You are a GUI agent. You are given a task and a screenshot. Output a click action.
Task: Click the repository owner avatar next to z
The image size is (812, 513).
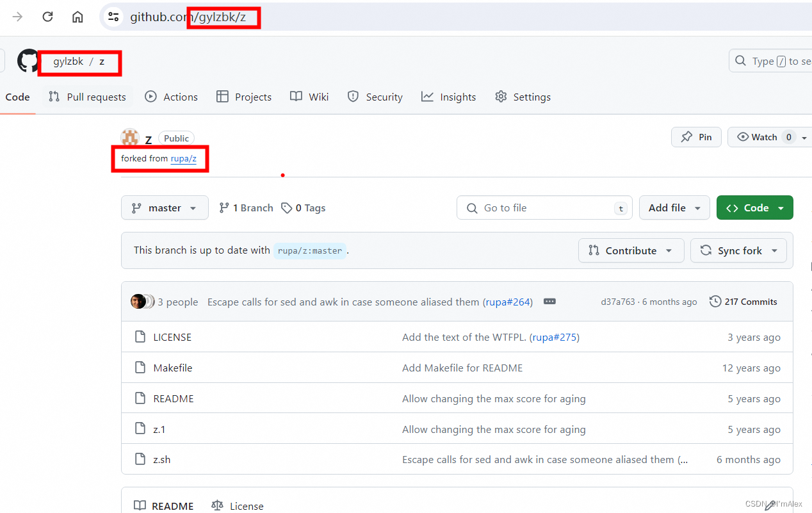point(130,137)
